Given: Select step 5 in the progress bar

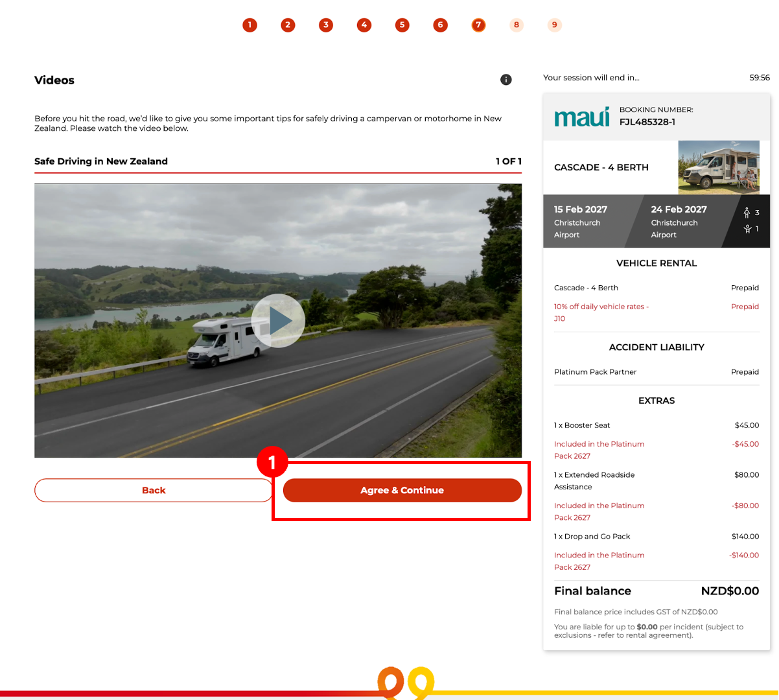Looking at the screenshot, I should (402, 25).
